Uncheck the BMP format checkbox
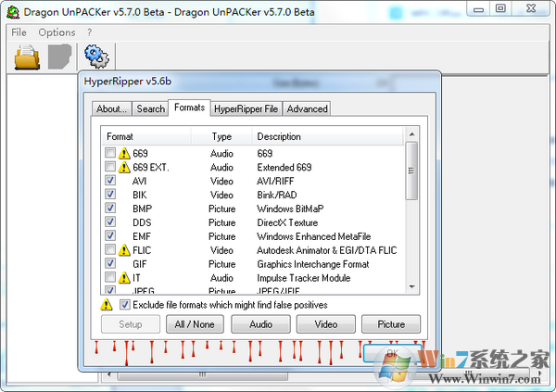 (x=110, y=208)
